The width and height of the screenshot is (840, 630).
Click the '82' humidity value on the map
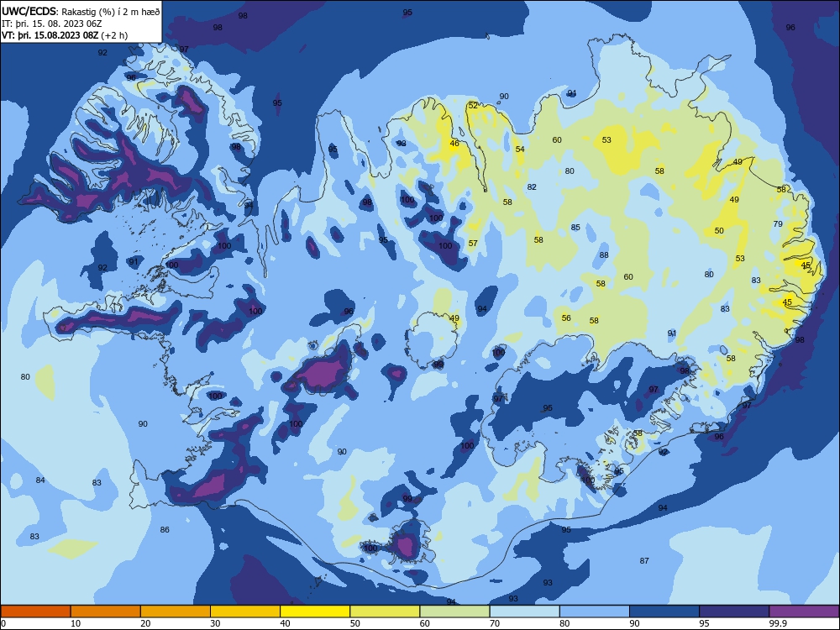(x=532, y=187)
